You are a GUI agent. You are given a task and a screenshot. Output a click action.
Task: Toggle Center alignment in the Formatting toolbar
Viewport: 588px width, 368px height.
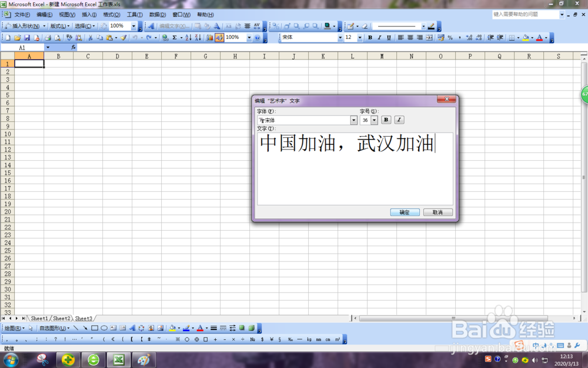click(410, 38)
